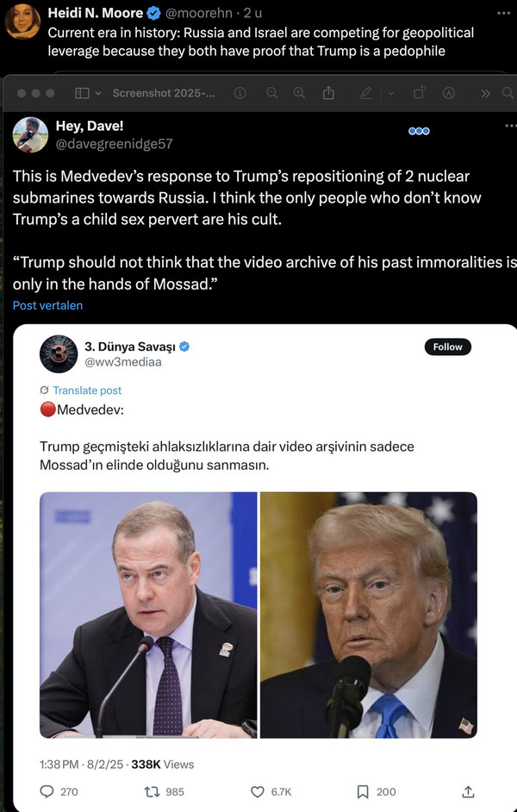
Task: Open the Preview search magnifier
Action: tap(508, 93)
